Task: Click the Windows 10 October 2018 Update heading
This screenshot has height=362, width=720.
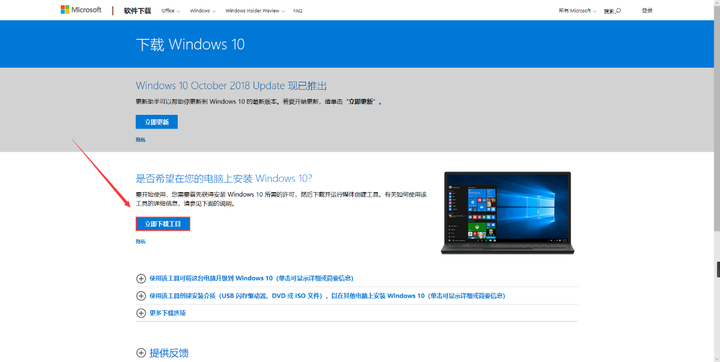Action: click(231, 85)
